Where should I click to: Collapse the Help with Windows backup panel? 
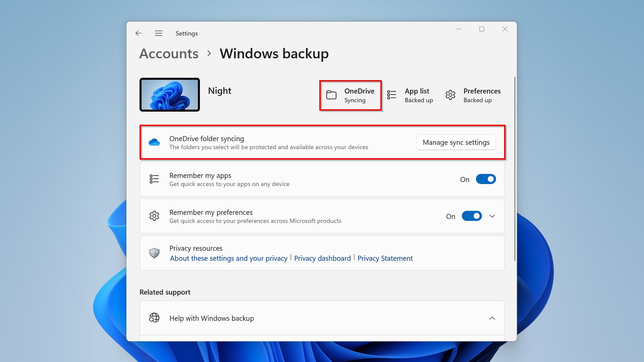point(492,318)
